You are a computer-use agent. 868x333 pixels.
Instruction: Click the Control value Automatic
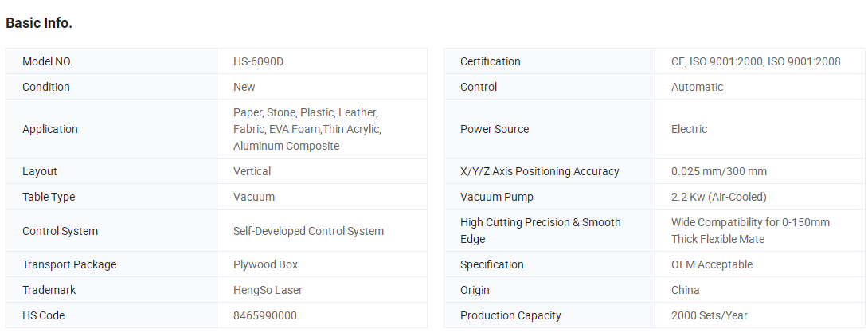tap(697, 87)
